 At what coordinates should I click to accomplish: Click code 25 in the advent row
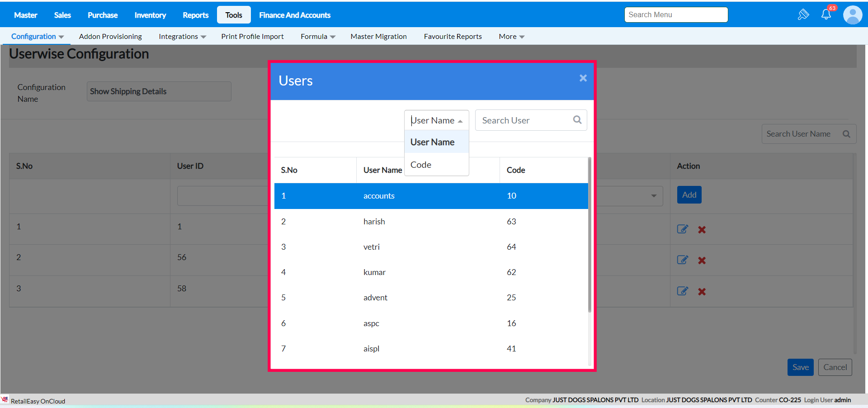[x=511, y=297]
